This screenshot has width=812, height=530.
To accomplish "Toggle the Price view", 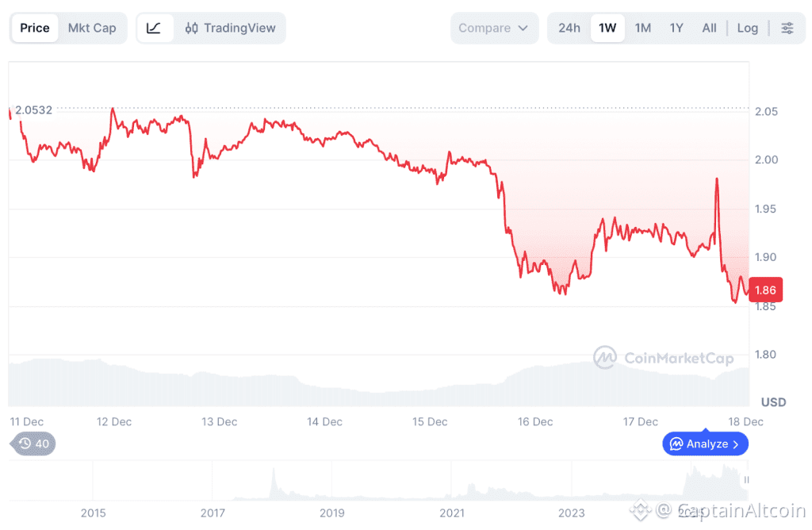I will (x=34, y=28).
